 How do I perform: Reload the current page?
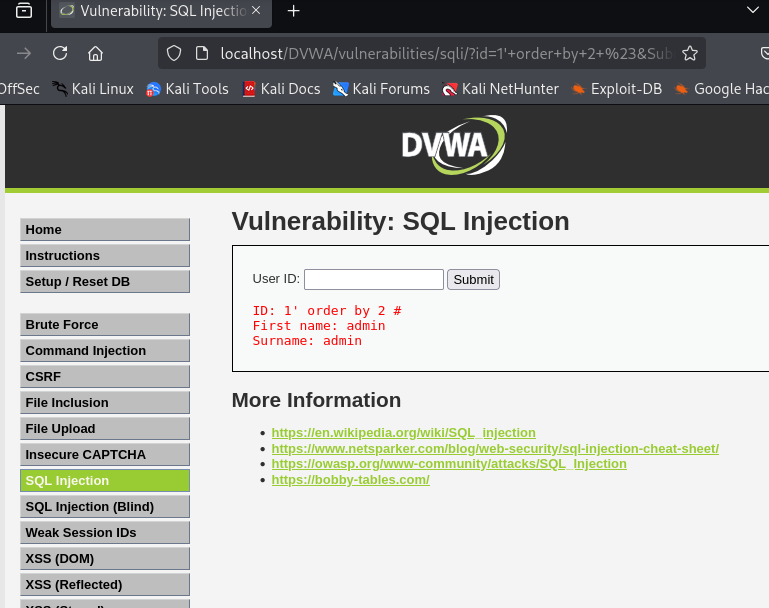pos(60,53)
